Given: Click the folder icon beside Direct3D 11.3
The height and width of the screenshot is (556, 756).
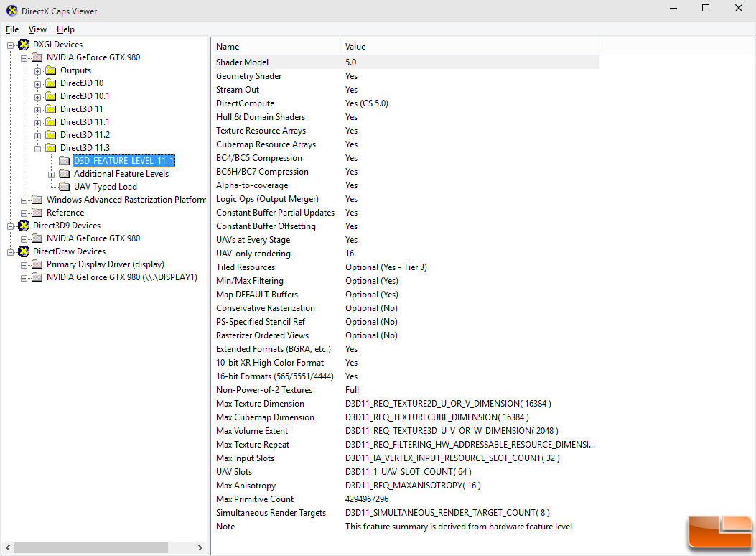Looking at the screenshot, I should tap(51, 148).
